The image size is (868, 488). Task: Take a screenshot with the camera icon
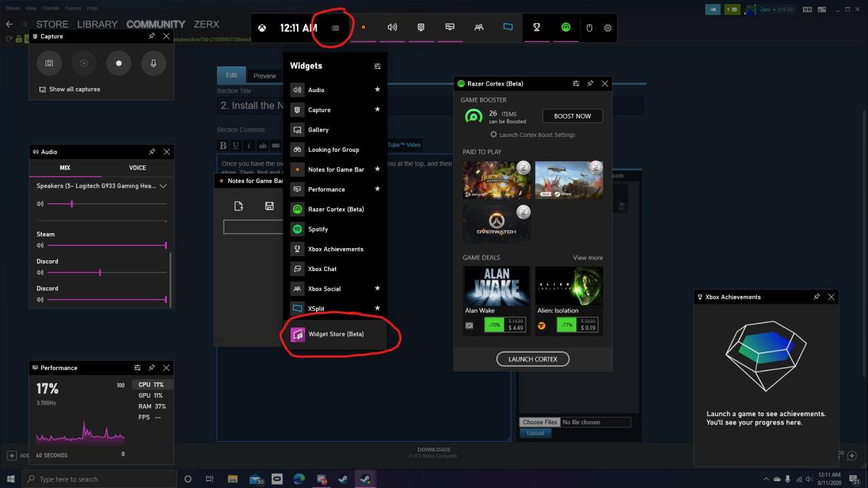pos(50,63)
